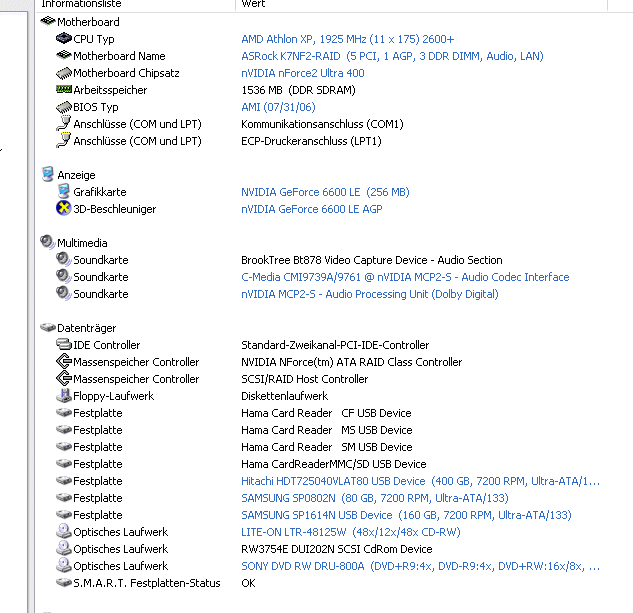Screen dimensions: 633x613
Task: Click the BIOS Typ chip icon
Action: (x=64, y=107)
